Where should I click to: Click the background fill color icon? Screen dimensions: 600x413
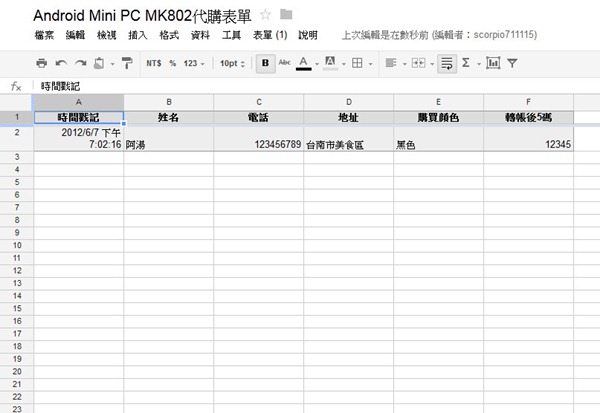tap(330, 63)
